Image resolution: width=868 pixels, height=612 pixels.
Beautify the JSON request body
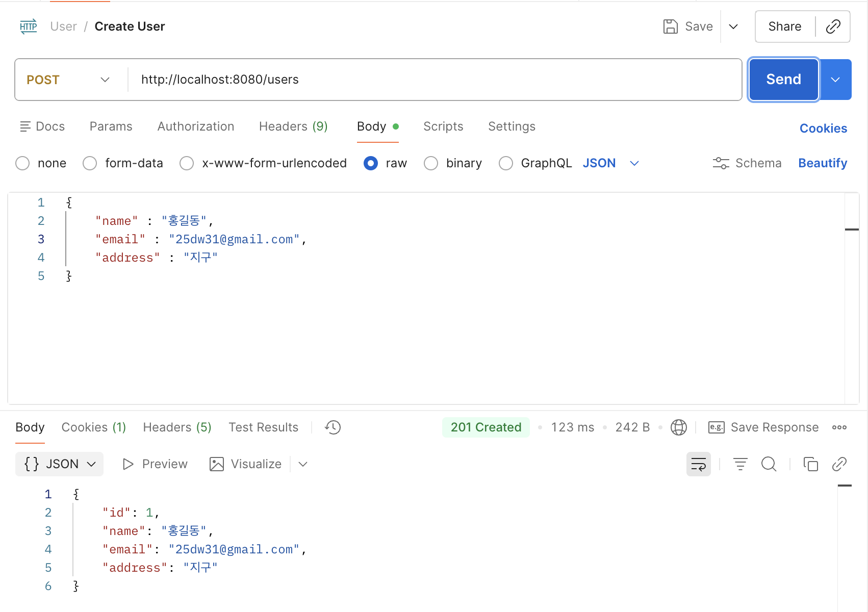pos(823,163)
